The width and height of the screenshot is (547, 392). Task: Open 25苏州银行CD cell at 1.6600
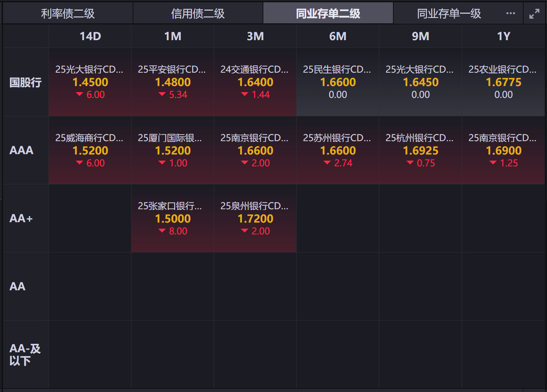(338, 150)
